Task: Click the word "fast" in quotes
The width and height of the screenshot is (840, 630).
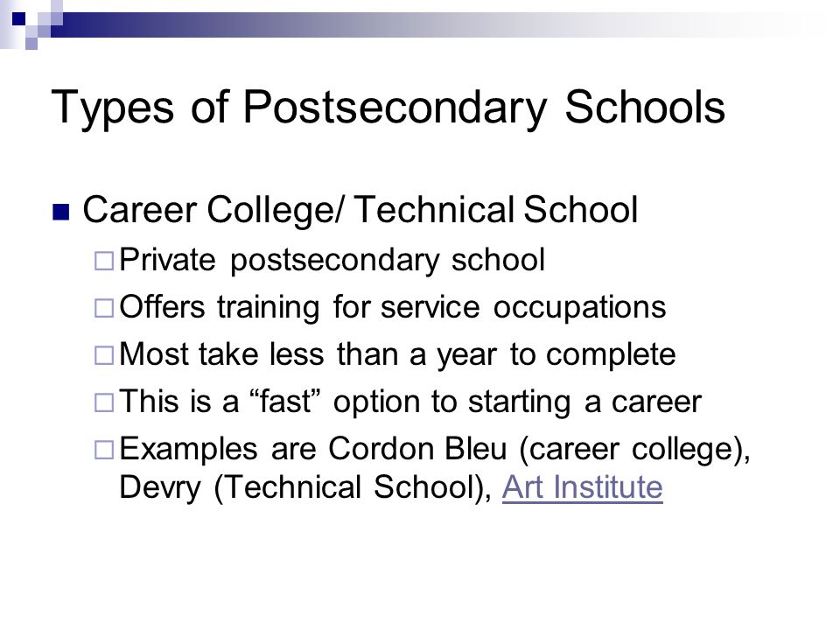Action: coord(284,402)
